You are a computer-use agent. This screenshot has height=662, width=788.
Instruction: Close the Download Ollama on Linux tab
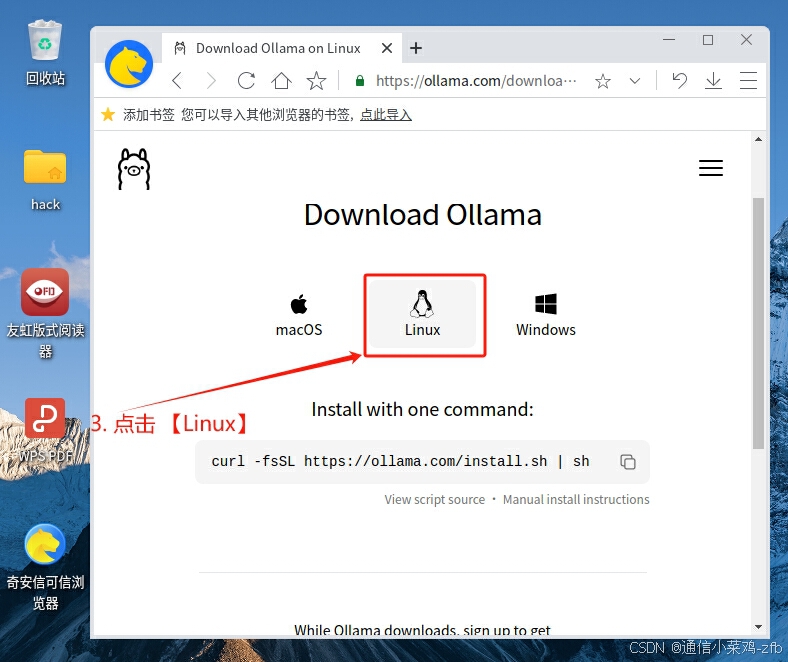pyautogui.click(x=386, y=48)
